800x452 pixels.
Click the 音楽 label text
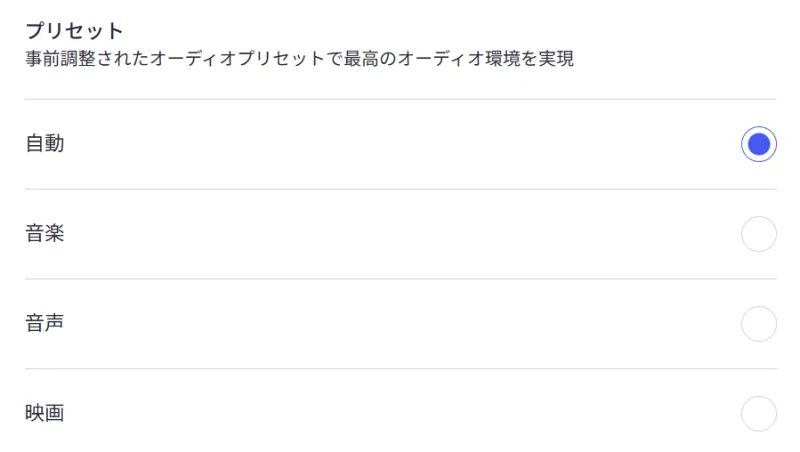[x=45, y=234]
